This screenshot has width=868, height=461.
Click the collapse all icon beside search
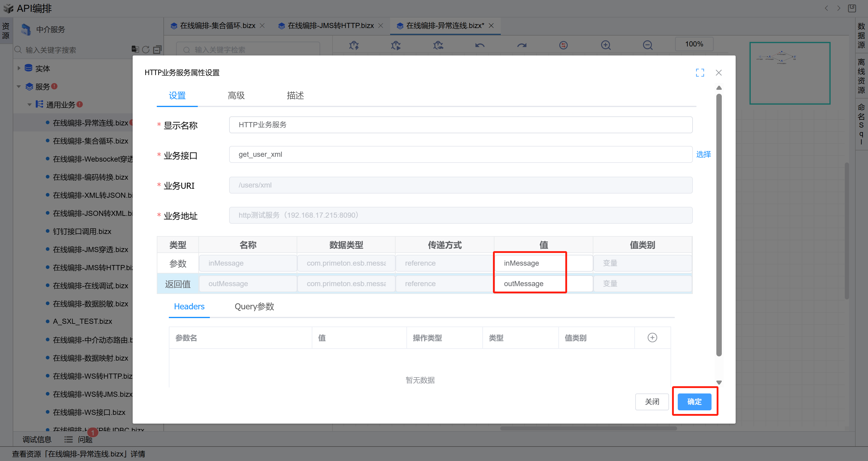(157, 49)
